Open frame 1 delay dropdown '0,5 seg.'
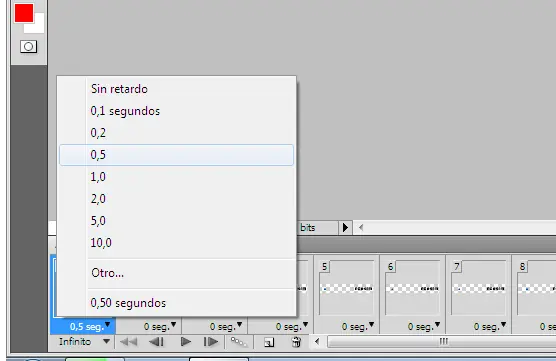556x361 pixels. click(x=90, y=326)
